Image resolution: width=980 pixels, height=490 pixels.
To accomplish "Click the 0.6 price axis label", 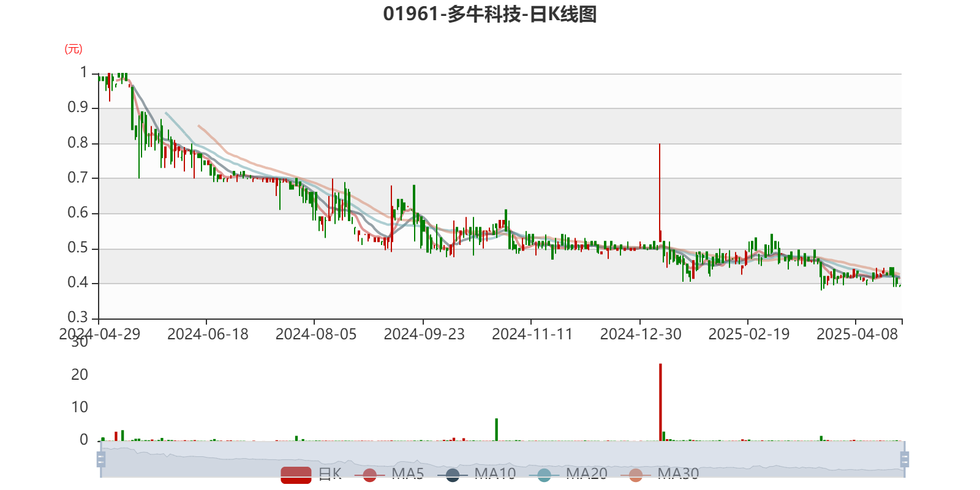I will pos(78,213).
